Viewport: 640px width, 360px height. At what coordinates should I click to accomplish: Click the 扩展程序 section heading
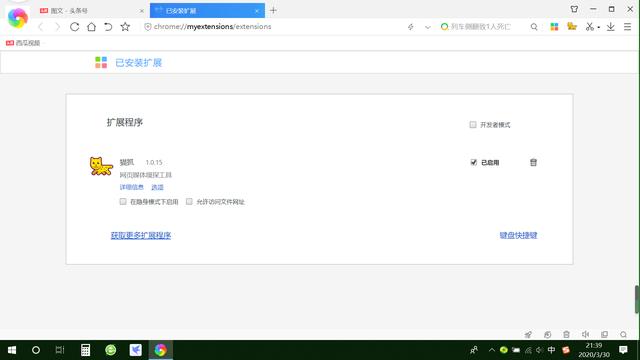pyautogui.click(x=125, y=122)
